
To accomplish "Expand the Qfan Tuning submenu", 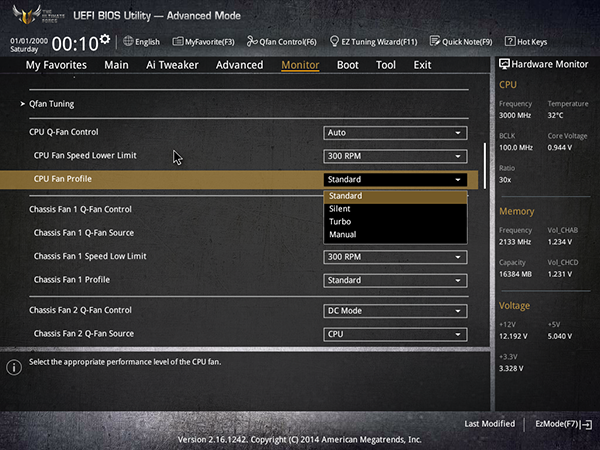I will click(x=52, y=104).
